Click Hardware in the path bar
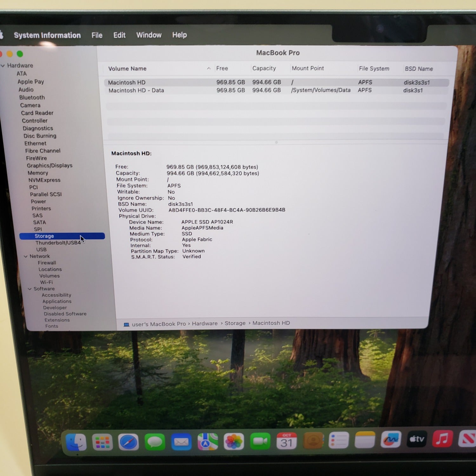The height and width of the screenshot is (476, 476). pyautogui.click(x=205, y=323)
